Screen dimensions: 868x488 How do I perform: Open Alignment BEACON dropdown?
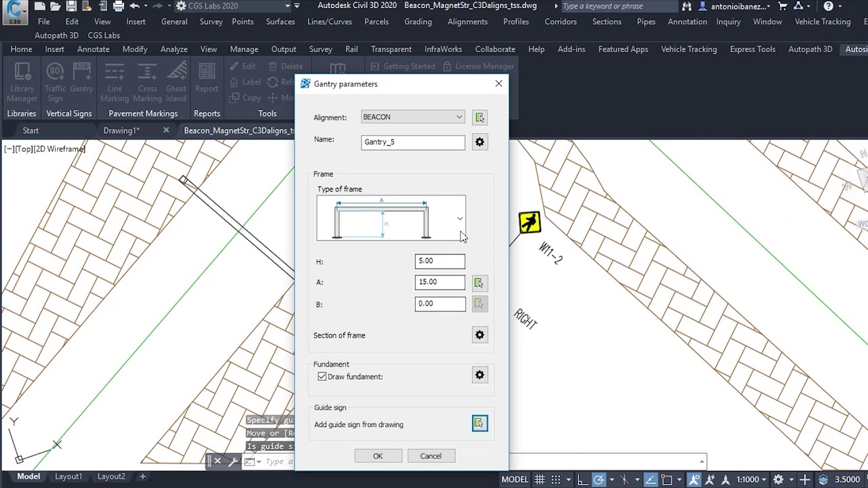(412, 117)
